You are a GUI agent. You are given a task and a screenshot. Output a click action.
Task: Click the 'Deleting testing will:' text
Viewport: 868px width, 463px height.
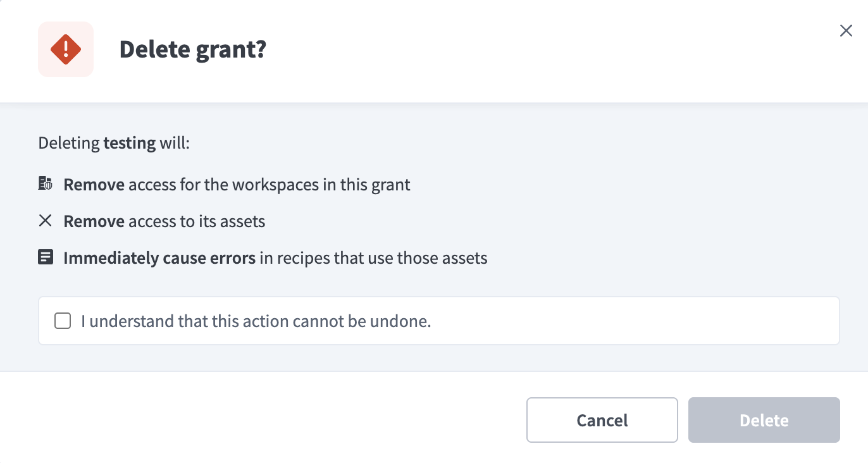(x=114, y=143)
